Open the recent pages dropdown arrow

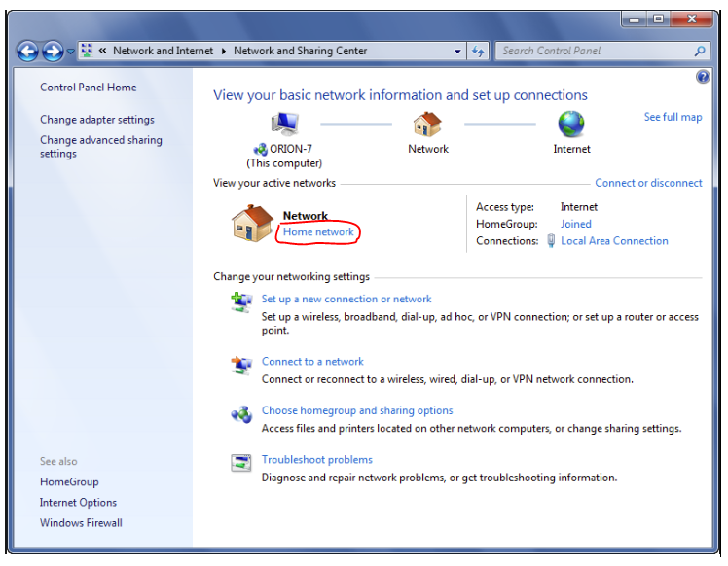(x=71, y=52)
